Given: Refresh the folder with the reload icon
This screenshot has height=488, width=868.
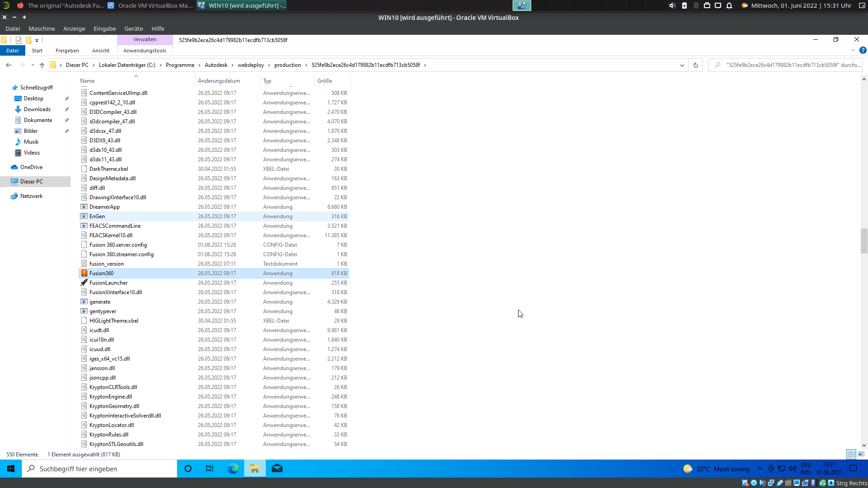Looking at the screenshot, I should click(695, 65).
